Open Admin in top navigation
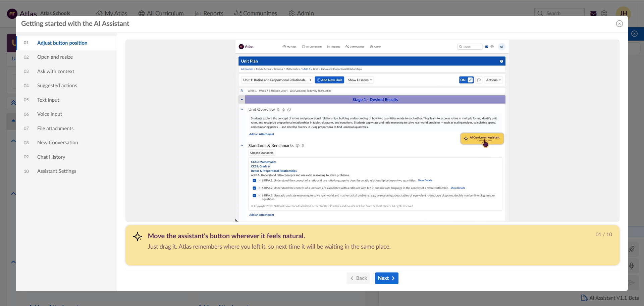 (301, 13)
